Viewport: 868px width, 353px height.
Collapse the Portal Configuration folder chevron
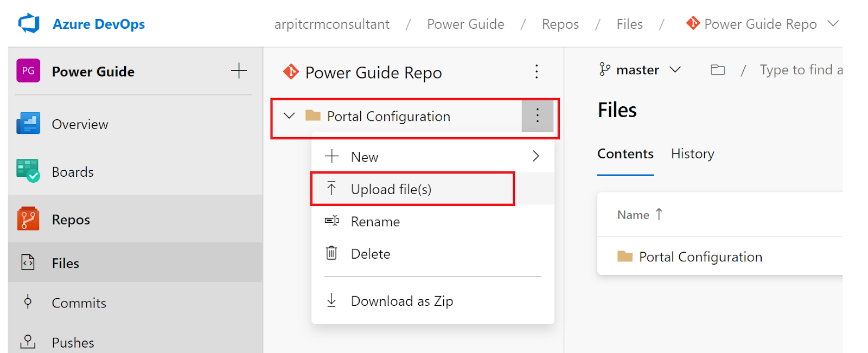tap(289, 116)
